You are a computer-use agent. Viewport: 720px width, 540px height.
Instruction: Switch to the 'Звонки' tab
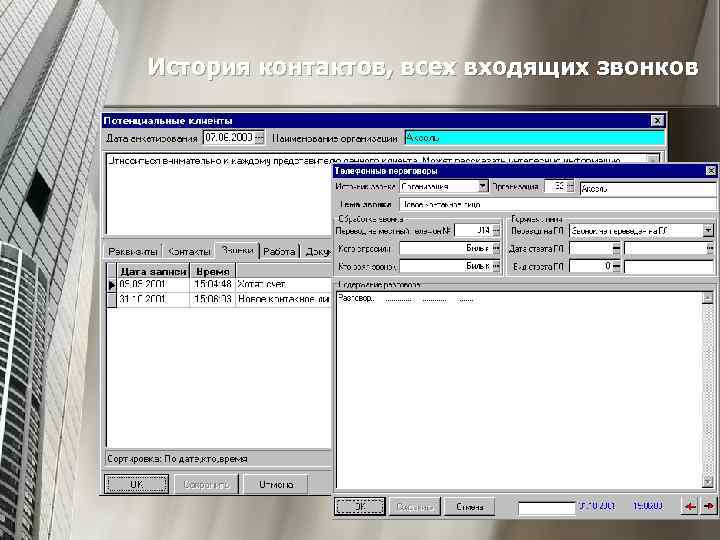click(x=237, y=250)
